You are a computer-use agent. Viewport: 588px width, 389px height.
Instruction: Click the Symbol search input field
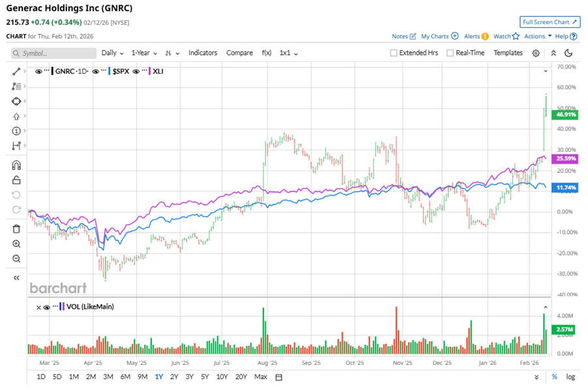point(53,53)
